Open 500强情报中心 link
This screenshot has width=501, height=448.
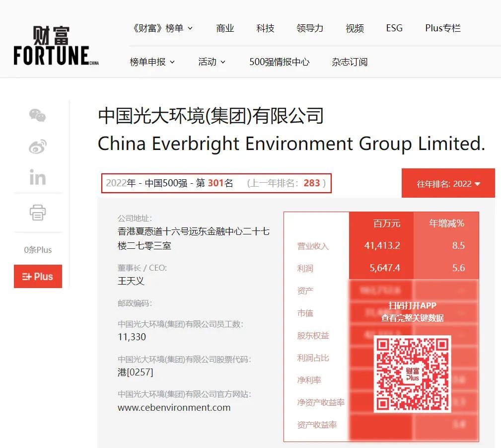pyautogui.click(x=279, y=62)
